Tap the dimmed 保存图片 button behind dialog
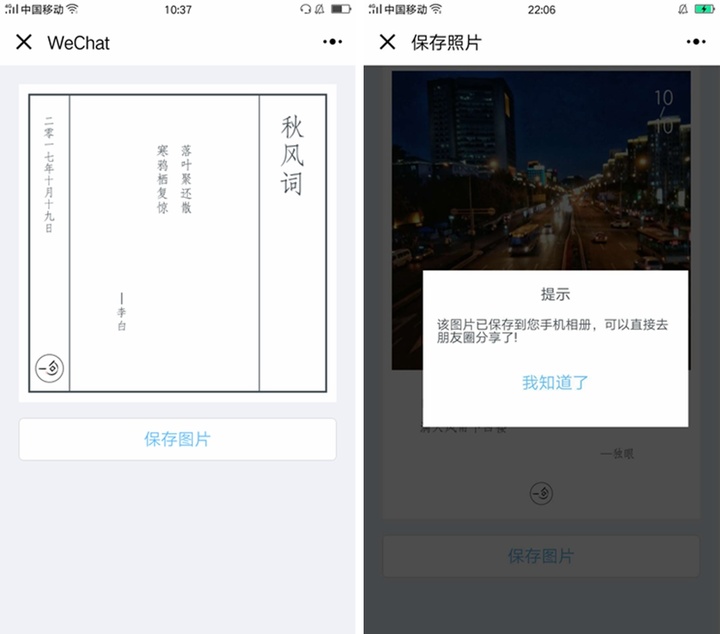720x634 pixels. [541, 556]
